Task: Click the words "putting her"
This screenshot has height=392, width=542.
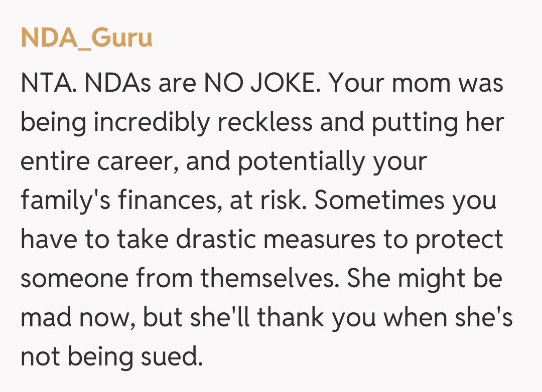Action: click(x=438, y=122)
